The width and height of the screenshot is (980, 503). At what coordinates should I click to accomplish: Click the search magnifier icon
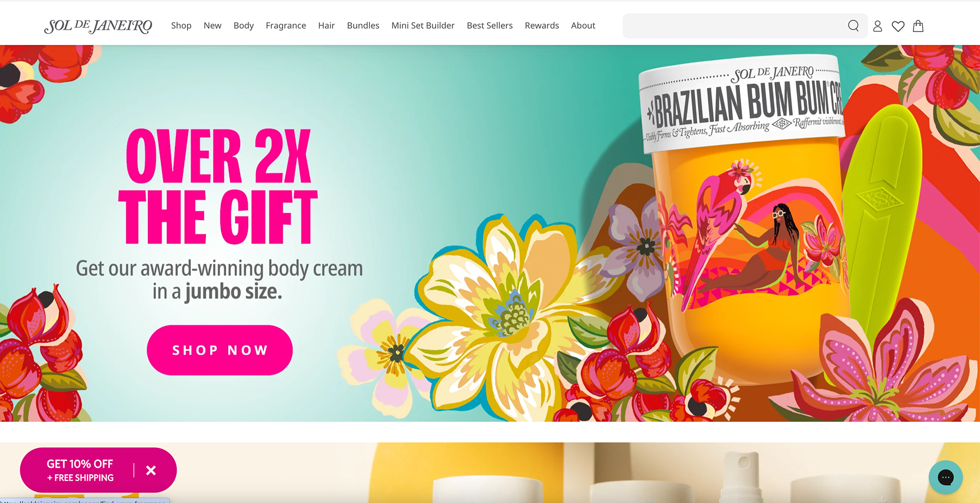click(x=853, y=26)
